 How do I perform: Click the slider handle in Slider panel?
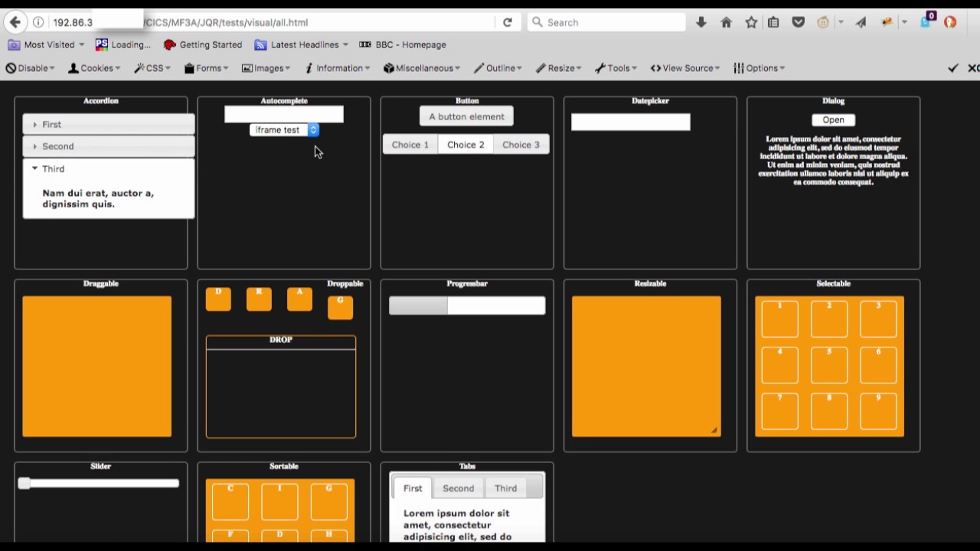coord(24,483)
